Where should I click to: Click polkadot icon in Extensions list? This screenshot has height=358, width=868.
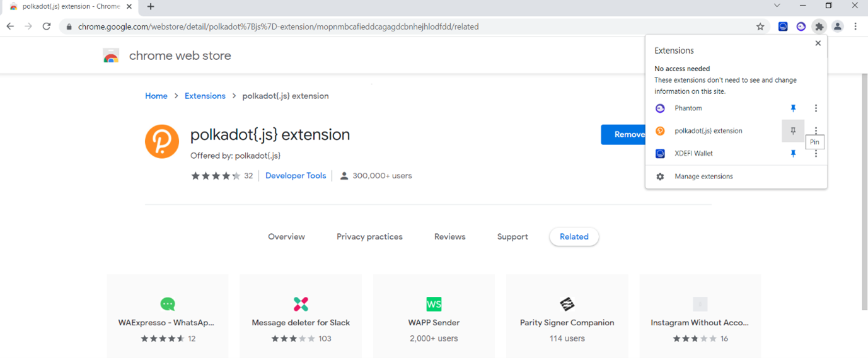point(660,131)
